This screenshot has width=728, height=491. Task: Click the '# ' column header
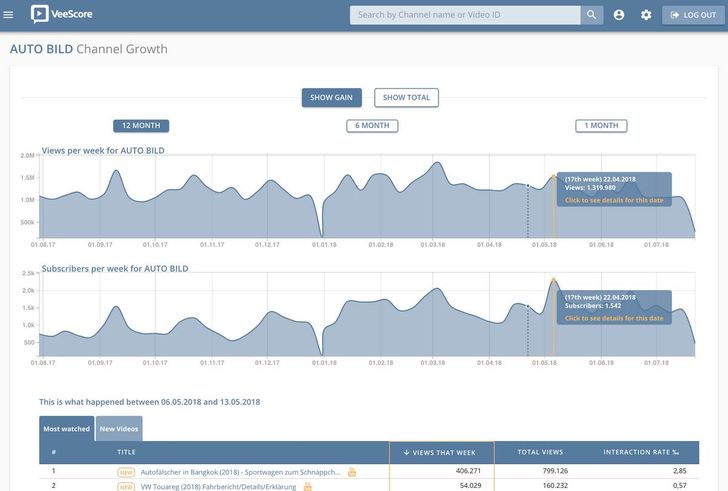point(54,452)
